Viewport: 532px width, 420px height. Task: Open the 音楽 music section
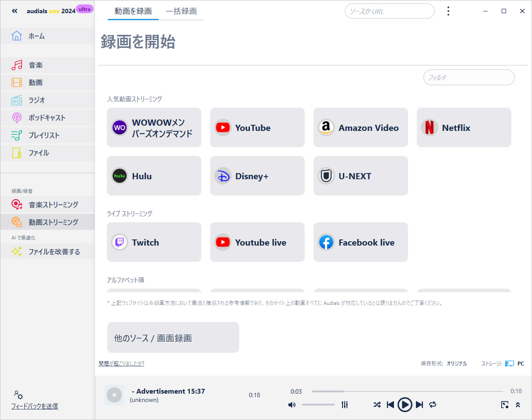click(47, 65)
